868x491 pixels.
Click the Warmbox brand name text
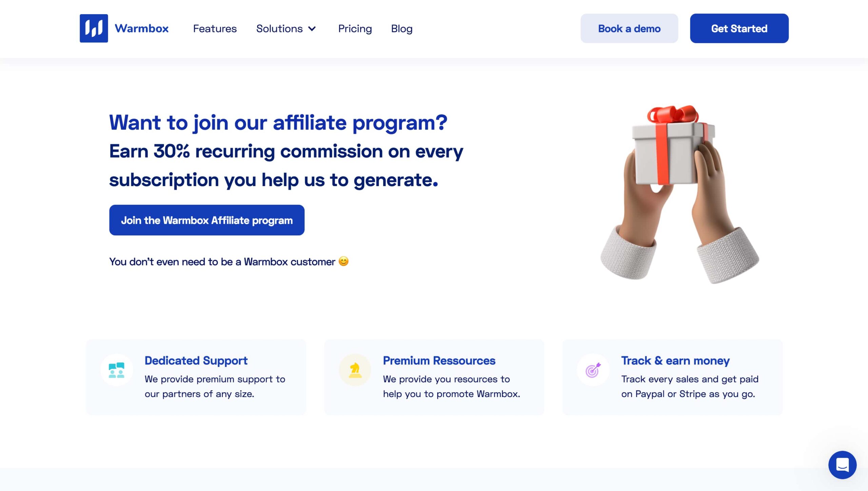142,28
